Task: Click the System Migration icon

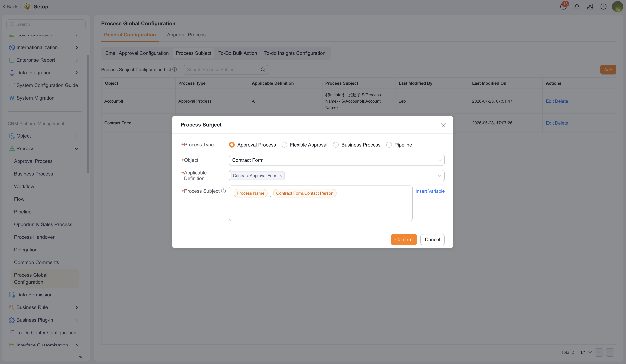Action: 12,98
